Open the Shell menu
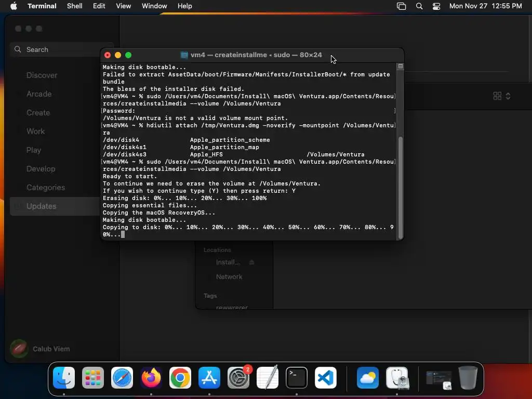 pyautogui.click(x=74, y=6)
